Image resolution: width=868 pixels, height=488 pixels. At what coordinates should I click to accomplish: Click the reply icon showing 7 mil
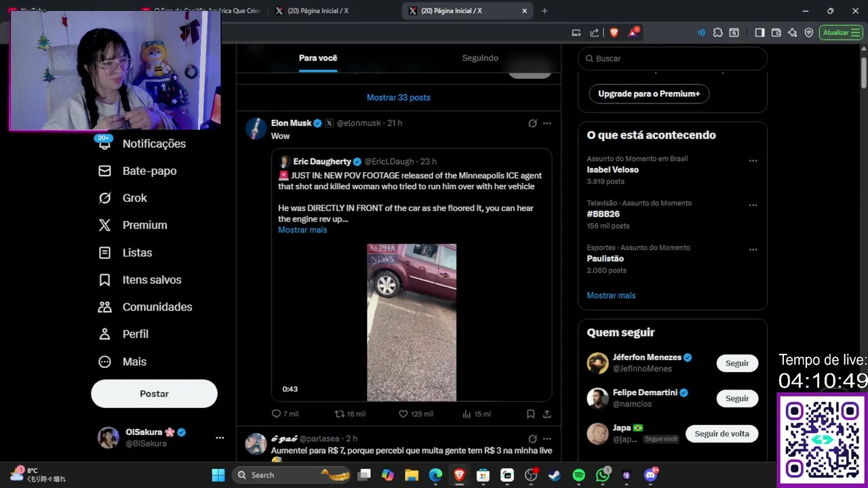pos(276,413)
